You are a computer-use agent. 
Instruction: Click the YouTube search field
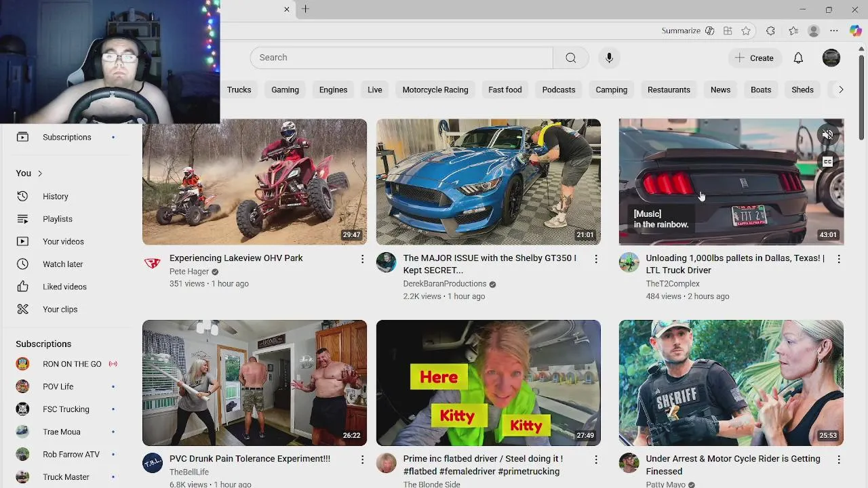click(401, 58)
